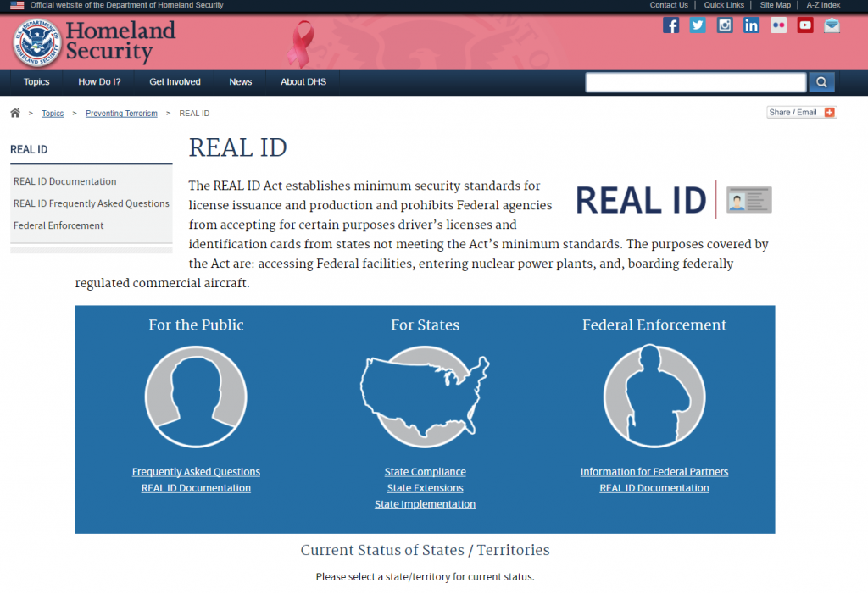
Task: Click the plus icon beside Share / Email
Action: point(829,113)
